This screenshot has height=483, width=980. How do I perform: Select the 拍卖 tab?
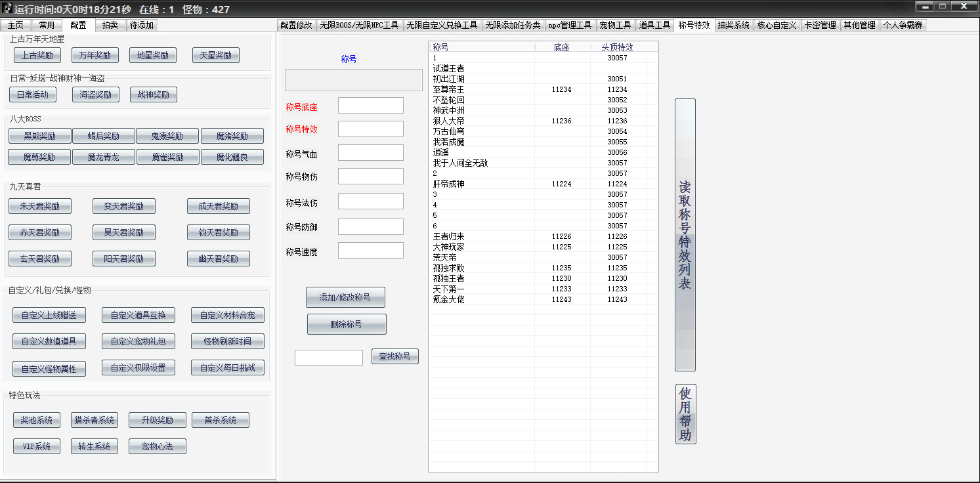[110, 25]
